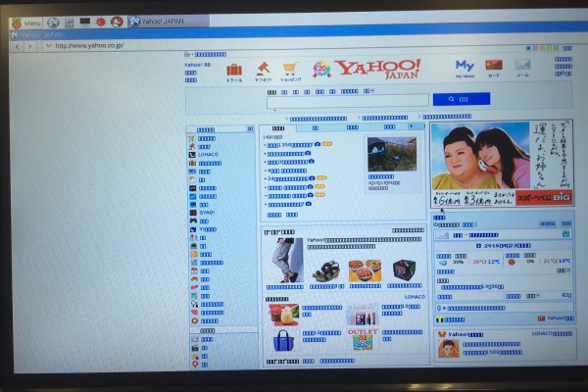Switch to the fourth news topics tab
This screenshot has height=392, width=588.
(x=389, y=126)
